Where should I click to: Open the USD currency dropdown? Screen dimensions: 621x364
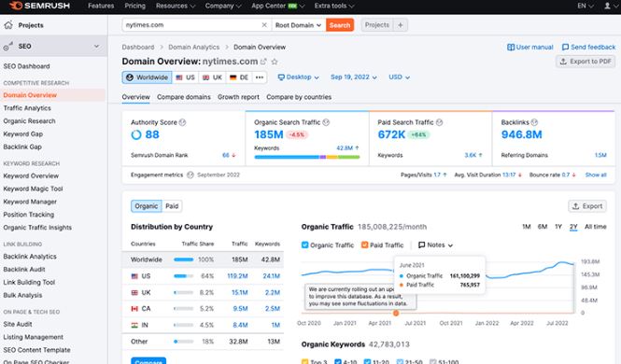coord(399,77)
